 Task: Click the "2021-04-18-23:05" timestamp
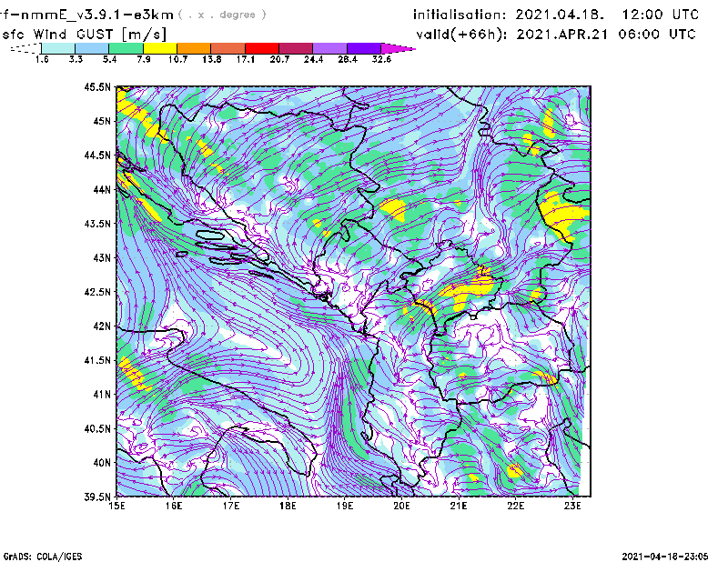coord(665,557)
